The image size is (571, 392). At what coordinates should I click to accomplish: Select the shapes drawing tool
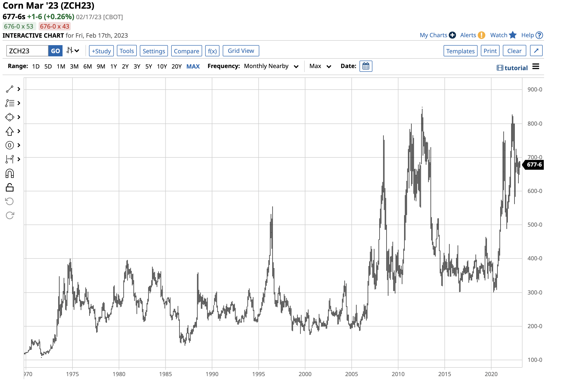coord(9,117)
